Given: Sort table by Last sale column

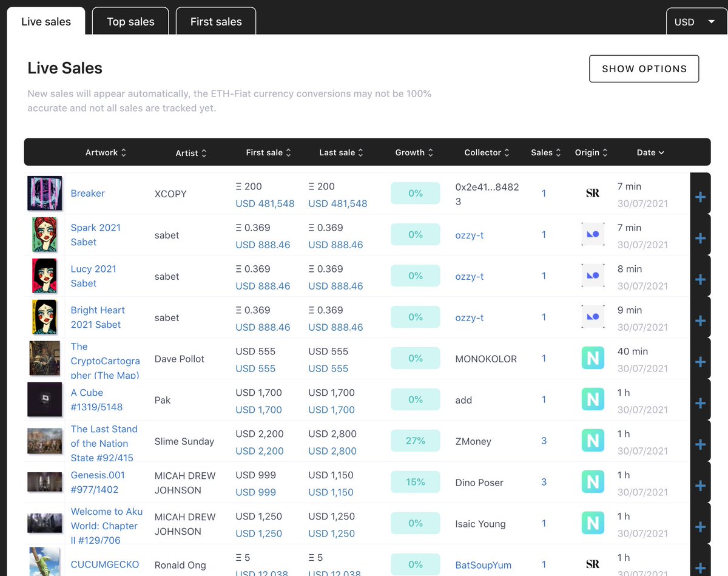Looking at the screenshot, I should (342, 152).
